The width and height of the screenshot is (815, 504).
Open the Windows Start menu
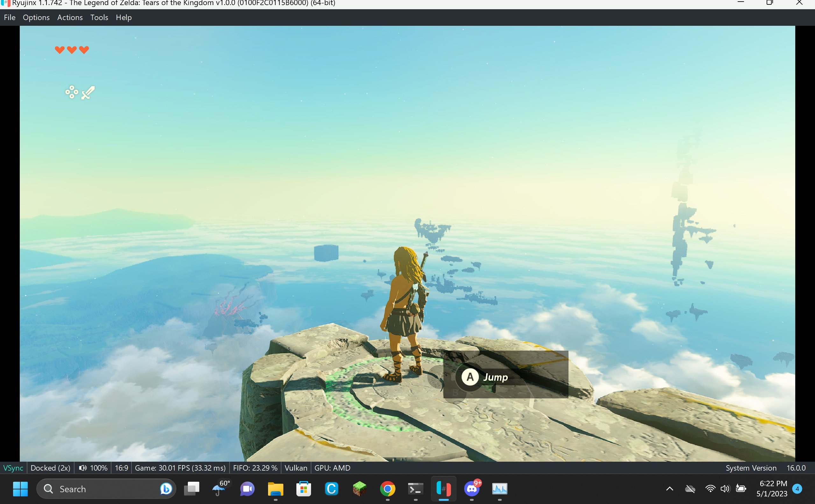(x=20, y=489)
